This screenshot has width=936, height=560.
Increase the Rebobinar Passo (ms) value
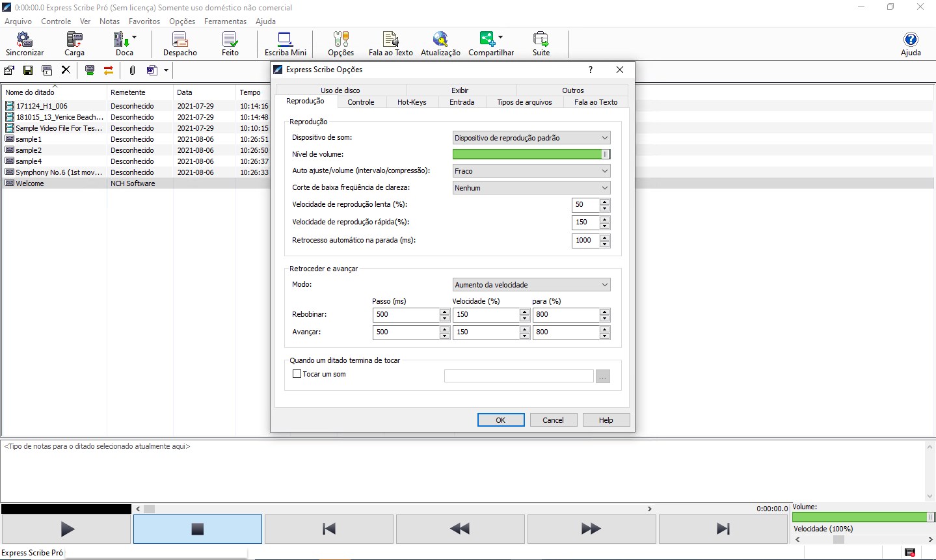(445, 312)
